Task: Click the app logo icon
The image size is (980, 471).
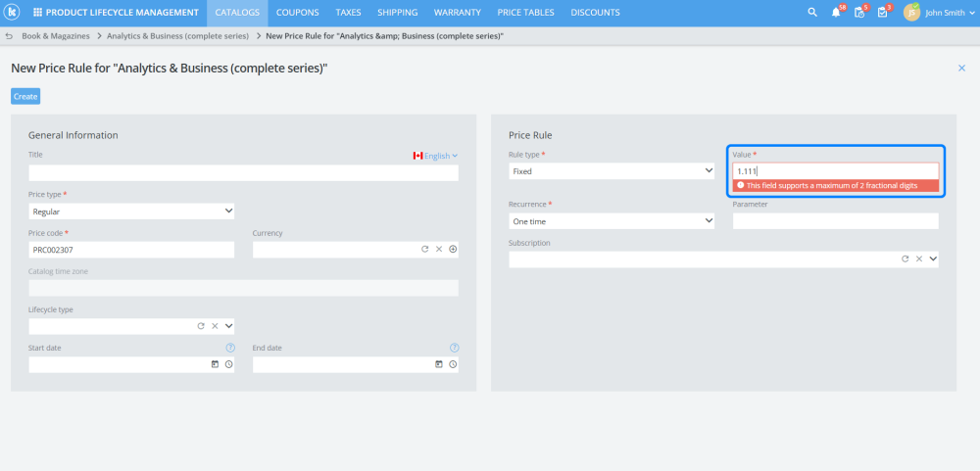Action: [13, 13]
